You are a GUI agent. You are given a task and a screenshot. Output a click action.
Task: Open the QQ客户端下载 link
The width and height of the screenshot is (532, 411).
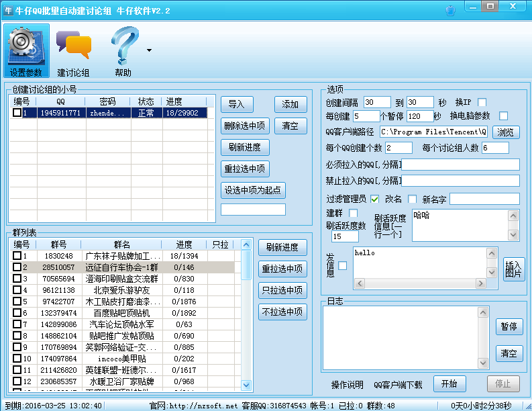tap(398, 385)
